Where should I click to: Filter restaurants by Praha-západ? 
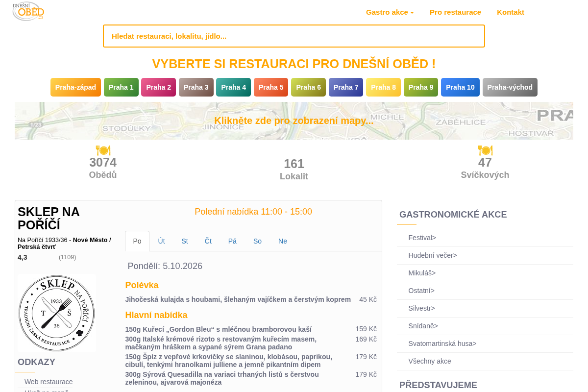point(75,87)
